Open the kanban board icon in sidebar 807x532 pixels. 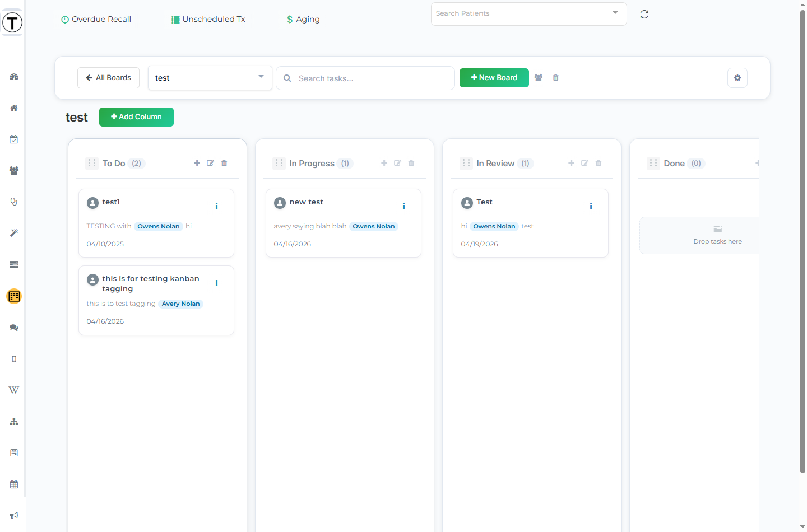click(14, 296)
